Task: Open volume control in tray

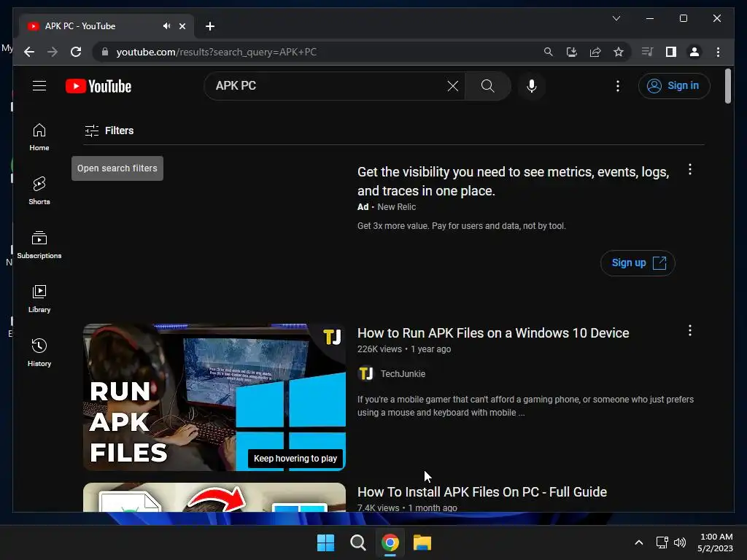Action: (680, 542)
